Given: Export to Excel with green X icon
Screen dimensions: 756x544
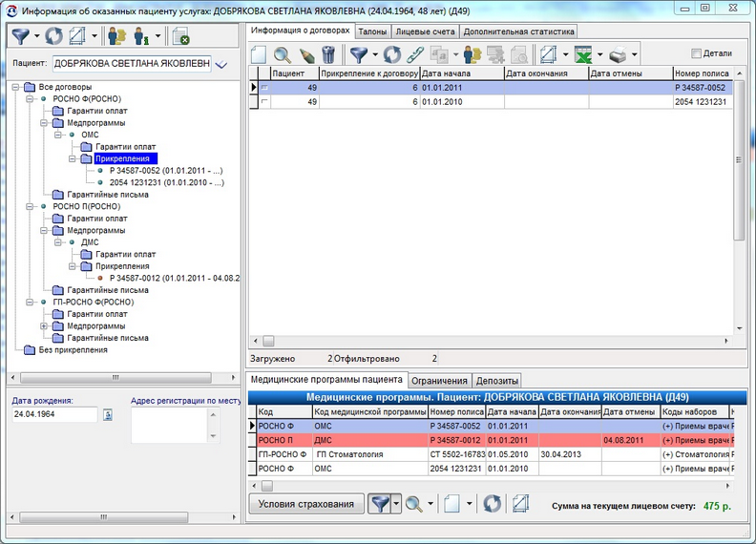Looking at the screenshot, I should click(583, 54).
